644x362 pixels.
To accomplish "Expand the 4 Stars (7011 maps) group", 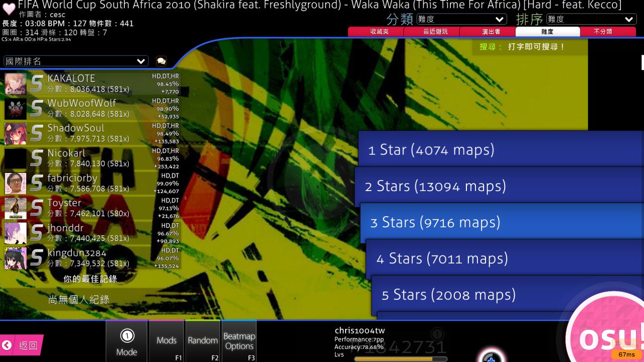I will 505,258.
